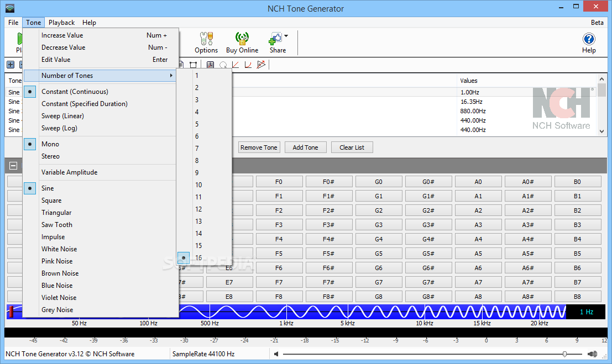This screenshot has width=612, height=364.
Task: Pick Grey Noise from Tone menu
Action: (100, 309)
